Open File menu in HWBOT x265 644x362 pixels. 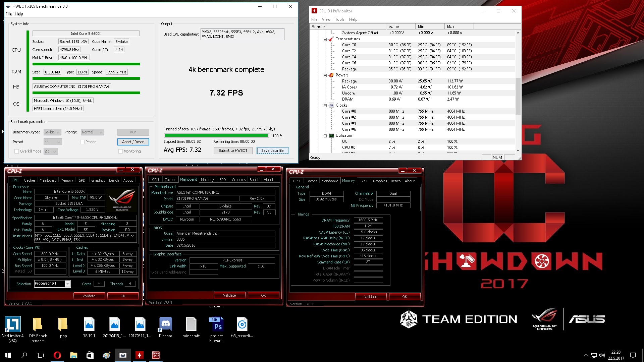pyautogui.click(x=9, y=14)
